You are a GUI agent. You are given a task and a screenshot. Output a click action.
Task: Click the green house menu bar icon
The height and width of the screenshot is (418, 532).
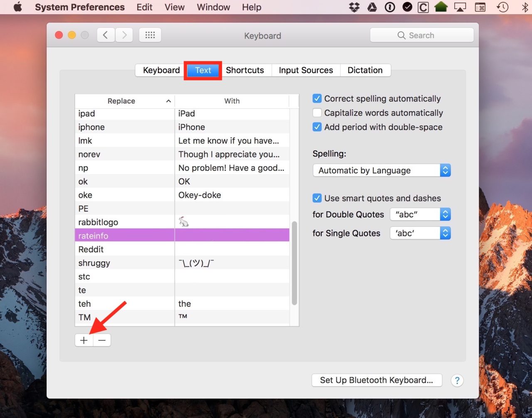pos(441,7)
